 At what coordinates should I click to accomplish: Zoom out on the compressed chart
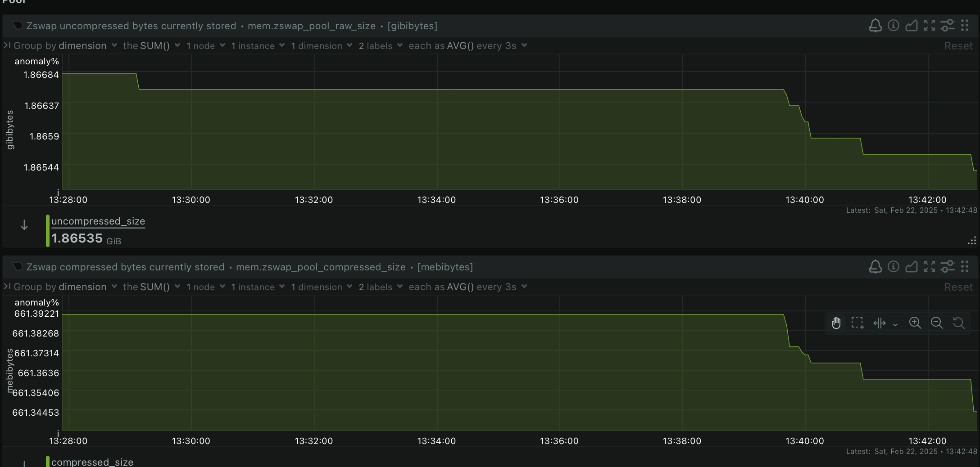pyautogui.click(x=937, y=323)
